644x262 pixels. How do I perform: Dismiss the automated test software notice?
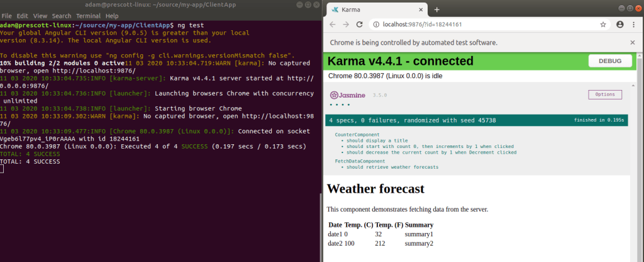[x=632, y=43]
